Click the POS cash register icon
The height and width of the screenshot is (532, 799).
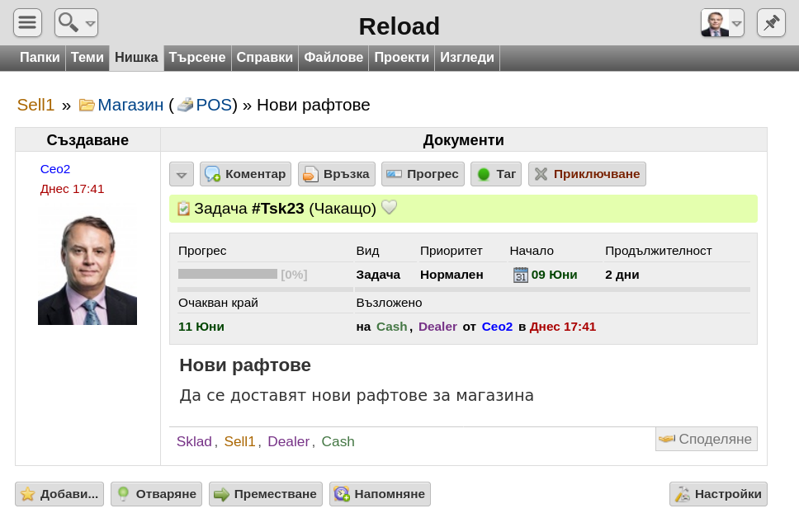click(186, 105)
